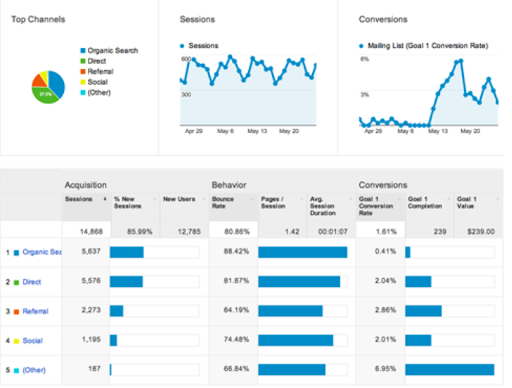Click the Sessions line chart area

pos(248,90)
